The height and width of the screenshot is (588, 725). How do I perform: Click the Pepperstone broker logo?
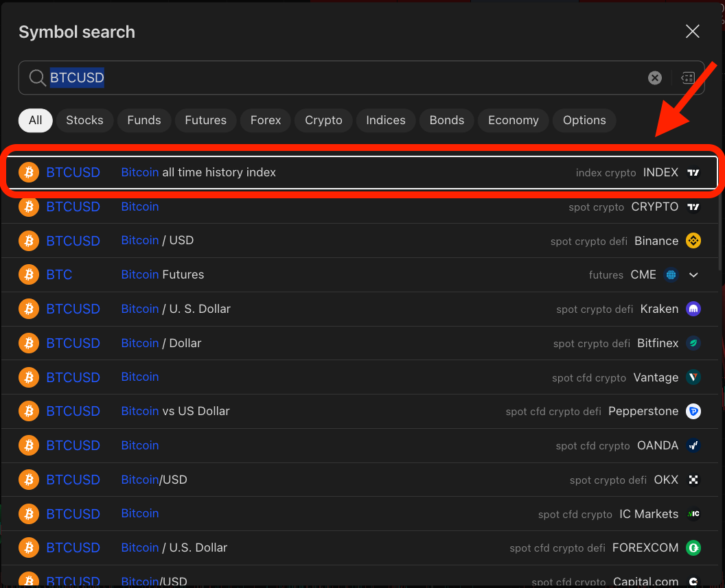coord(693,411)
